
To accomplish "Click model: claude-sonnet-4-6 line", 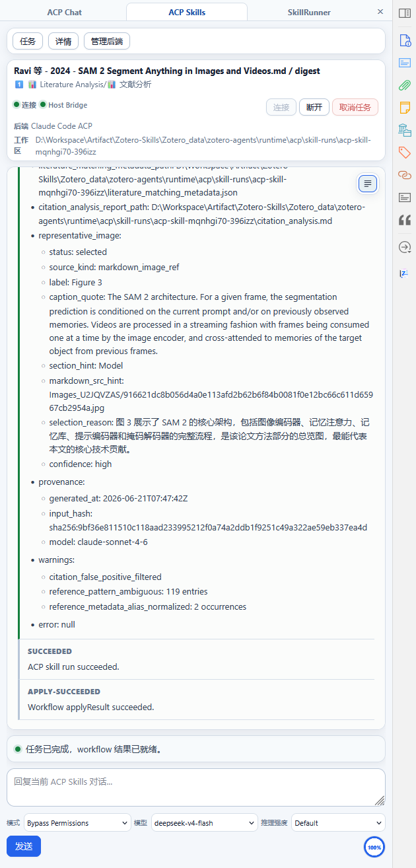I will click(x=98, y=542).
